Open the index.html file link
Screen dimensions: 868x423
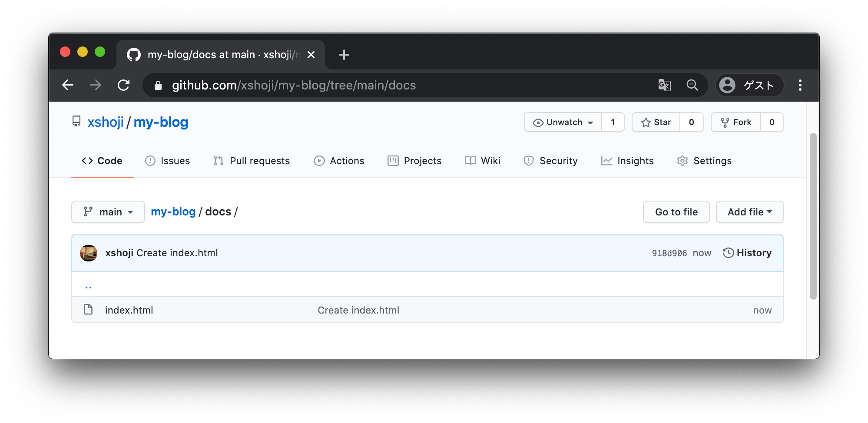coord(129,310)
